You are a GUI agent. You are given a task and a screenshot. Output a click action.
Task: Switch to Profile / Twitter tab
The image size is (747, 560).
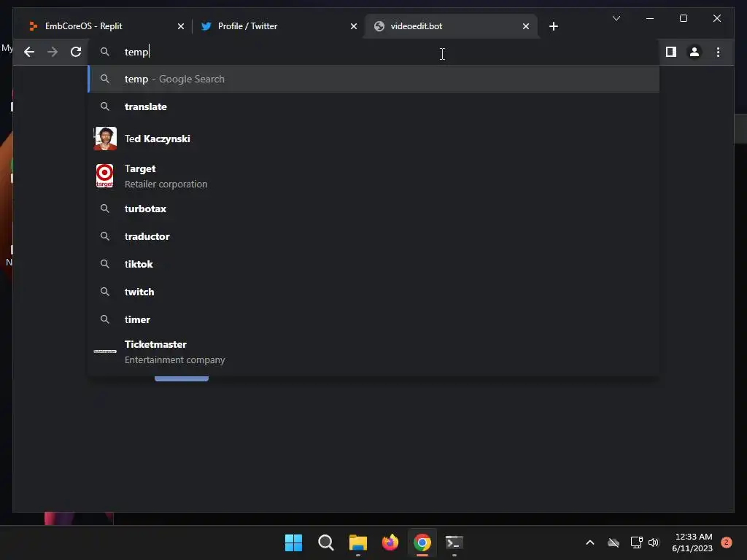click(x=278, y=26)
